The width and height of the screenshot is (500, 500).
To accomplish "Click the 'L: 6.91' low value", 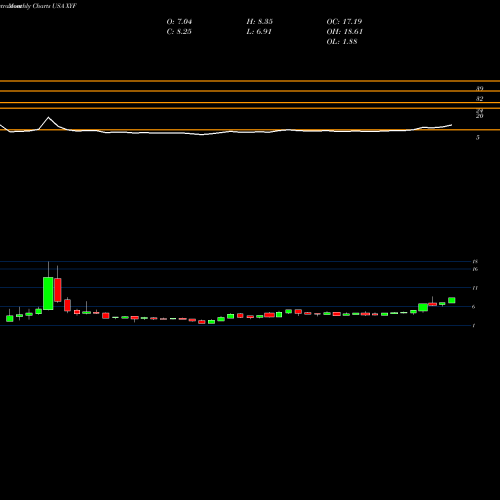I will 259,32.
